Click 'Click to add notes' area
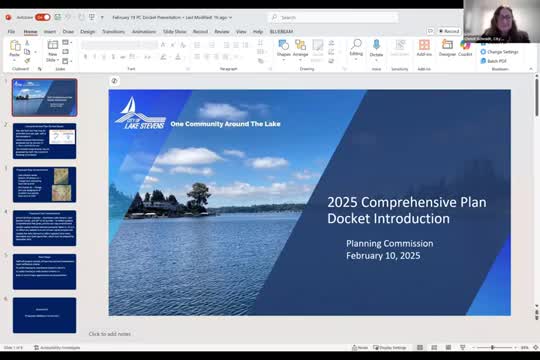This screenshot has width=540, height=360. point(110,334)
